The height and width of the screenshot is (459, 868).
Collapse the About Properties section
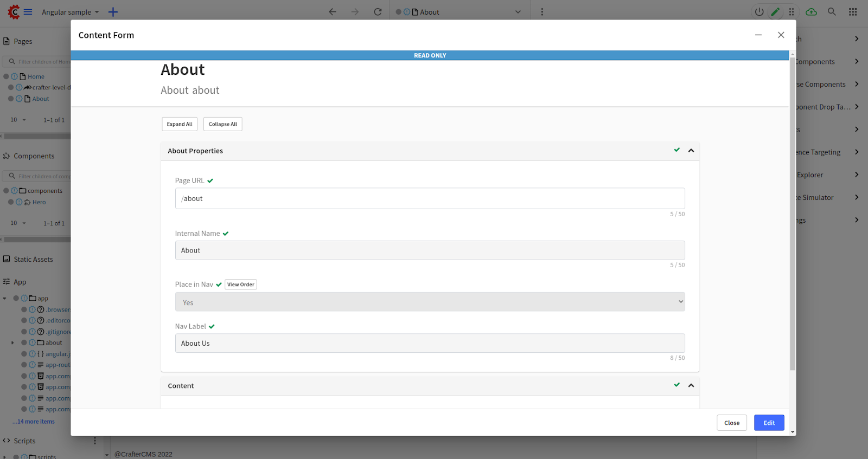click(691, 151)
